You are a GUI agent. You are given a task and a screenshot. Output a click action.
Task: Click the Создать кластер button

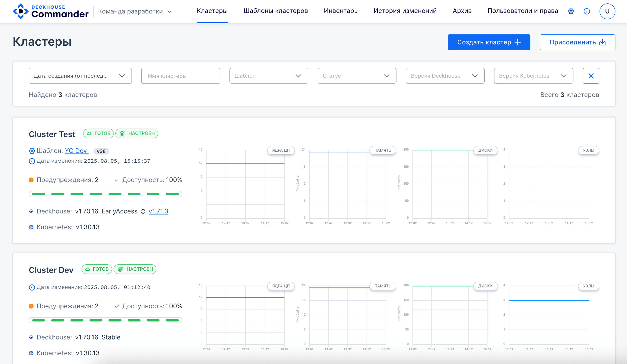pyautogui.click(x=489, y=42)
